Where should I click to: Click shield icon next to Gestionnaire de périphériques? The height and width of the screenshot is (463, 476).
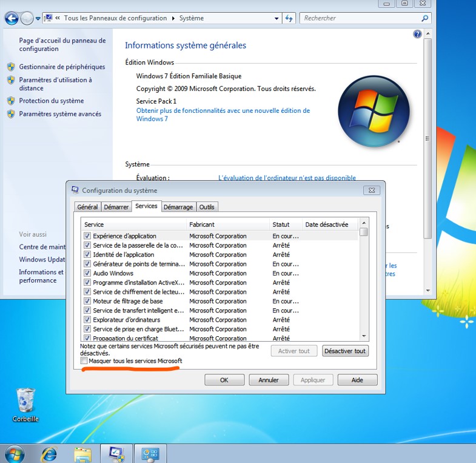pyautogui.click(x=11, y=67)
